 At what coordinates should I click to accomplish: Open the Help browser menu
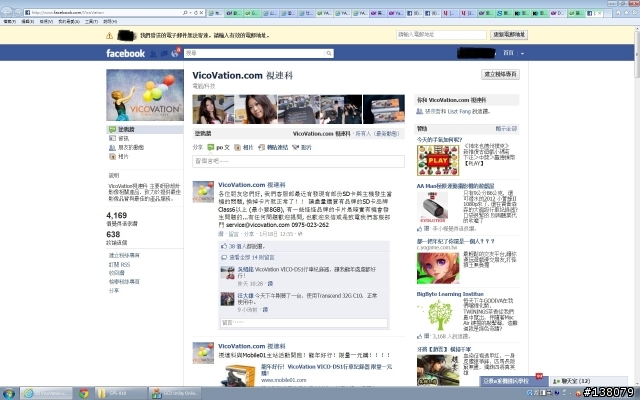110,22
